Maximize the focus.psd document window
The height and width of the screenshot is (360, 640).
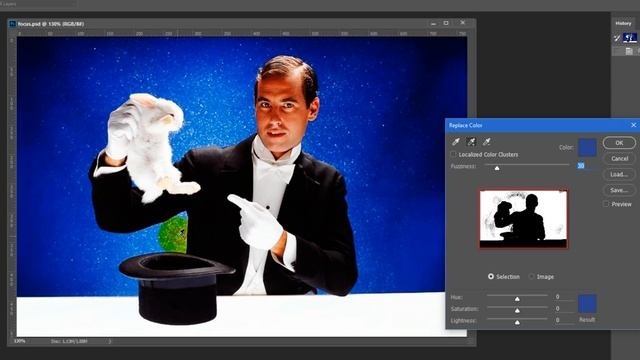(x=446, y=23)
